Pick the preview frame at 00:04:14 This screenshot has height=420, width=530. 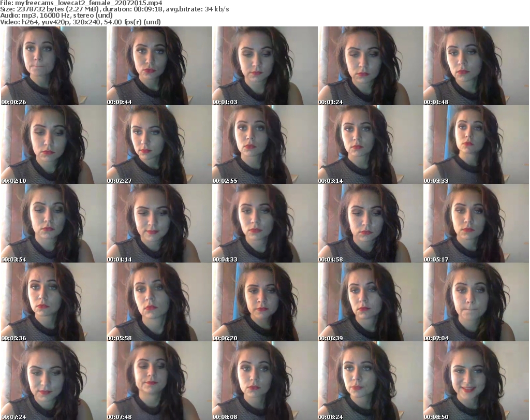pos(159,224)
